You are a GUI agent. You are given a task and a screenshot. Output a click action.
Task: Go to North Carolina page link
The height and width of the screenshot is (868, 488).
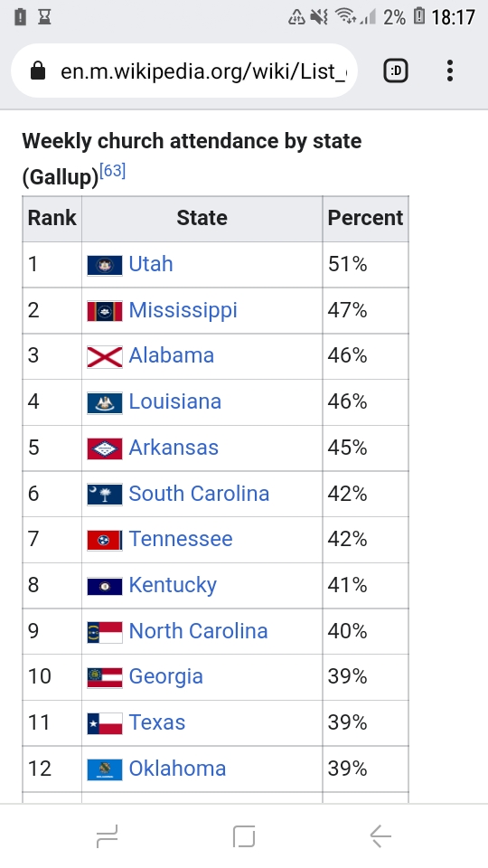click(x=198, y=631)
